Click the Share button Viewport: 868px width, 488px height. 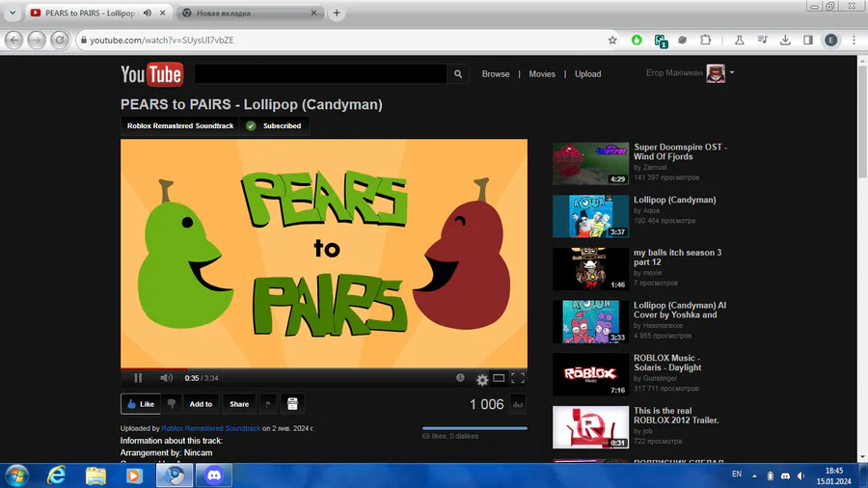[239, 404]
